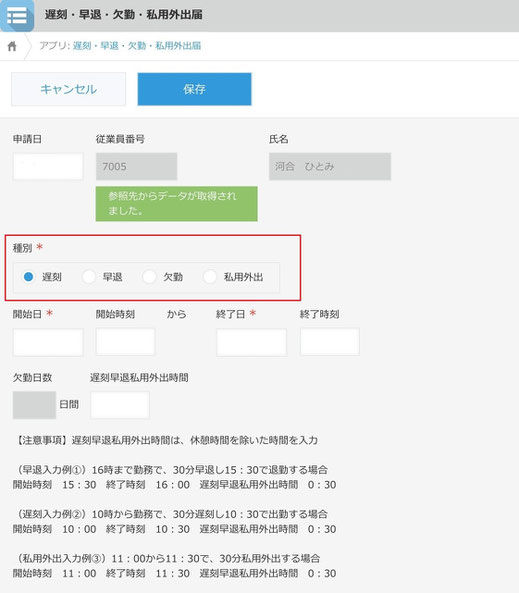This screenshot has height=593, width=519.
Task: Focus the 申請日 date field
Action: pyautogui.click(x=48, y=166)
